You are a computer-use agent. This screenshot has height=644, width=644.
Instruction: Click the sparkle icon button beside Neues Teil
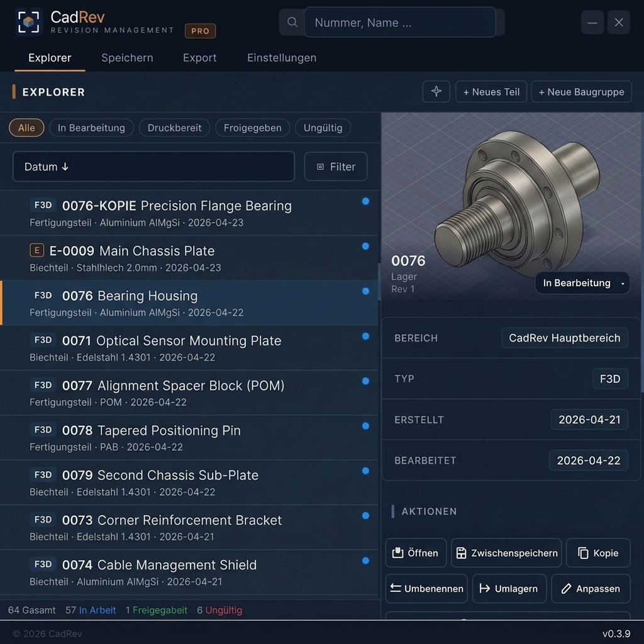click(x=436, y=92)
